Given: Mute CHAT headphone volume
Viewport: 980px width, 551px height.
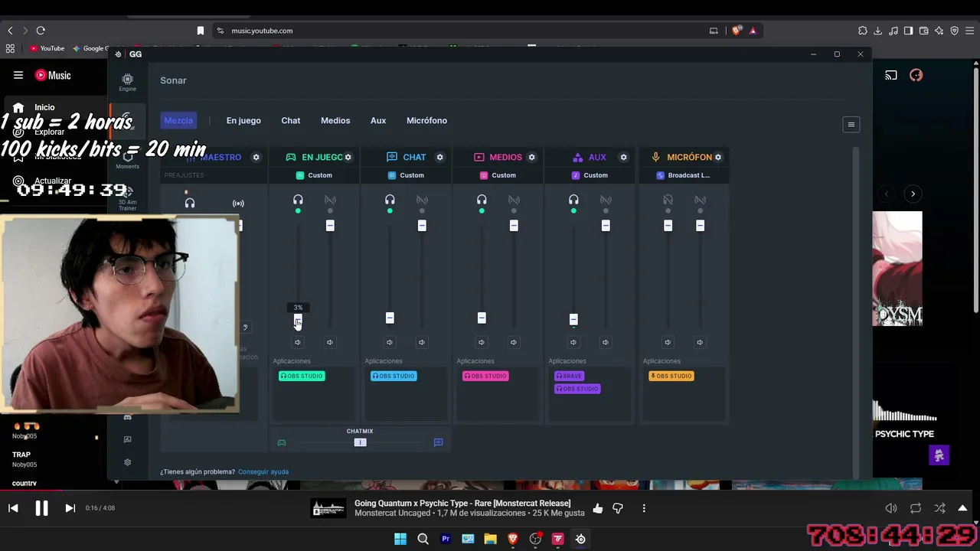Looking at the screenshot, I should [390, 342].
